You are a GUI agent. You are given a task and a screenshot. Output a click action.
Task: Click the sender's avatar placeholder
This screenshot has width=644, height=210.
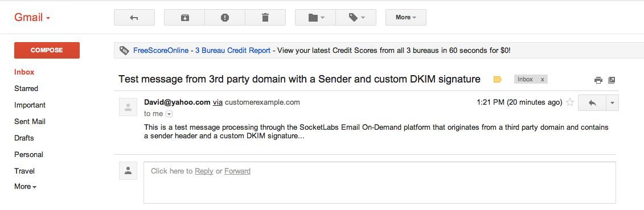pos(128,107)
